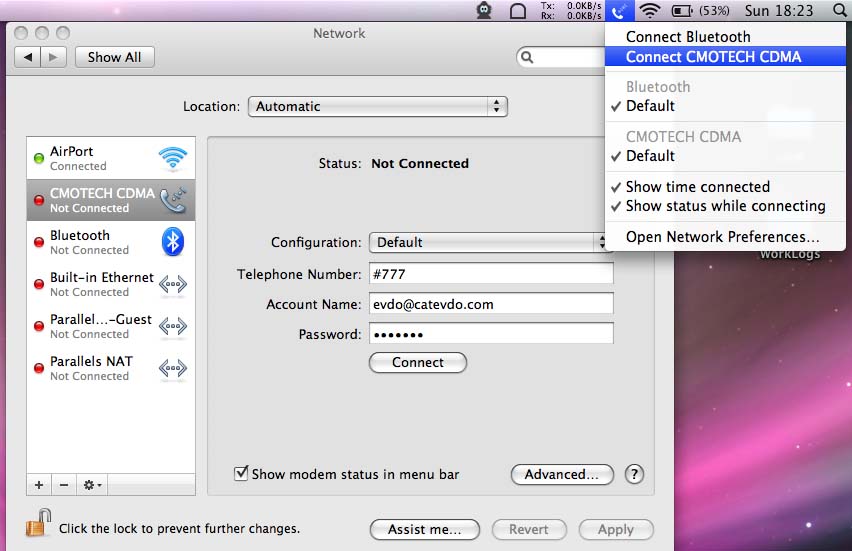Select the Parallels NAT service row
Screen dimensions: 852x551
(111, 368)
